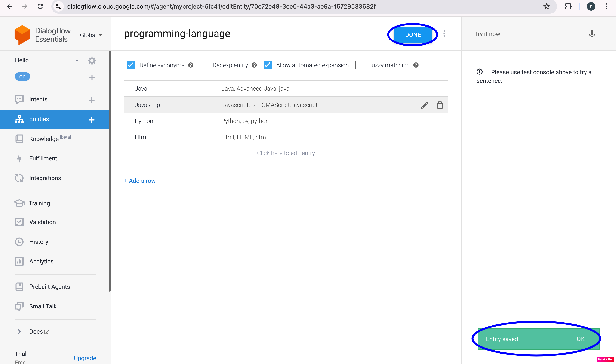The width and height of the screenshot is (616, 364).
Task: Open the Knowledge beta section
Action: (x=44, y=139)
